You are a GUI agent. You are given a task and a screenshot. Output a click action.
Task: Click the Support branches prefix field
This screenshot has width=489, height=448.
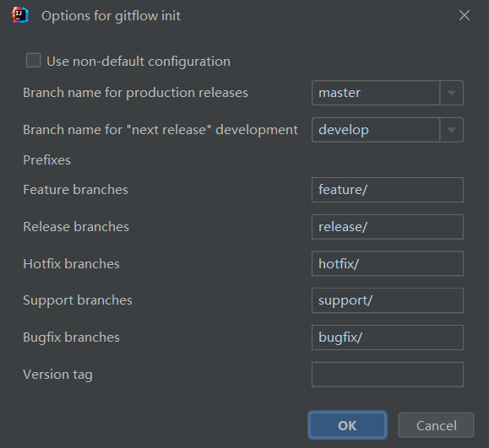pyautogui.click(x=388, y=300)
